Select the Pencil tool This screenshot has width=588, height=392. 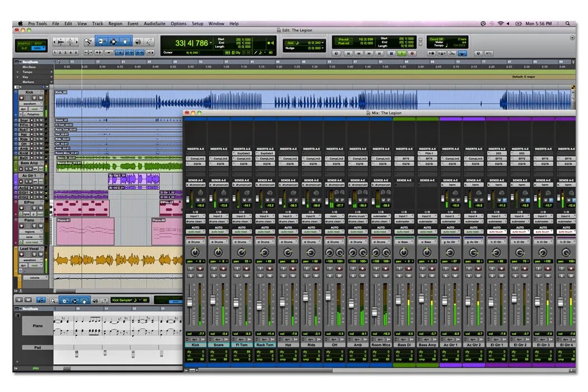(x=150, y=41)
